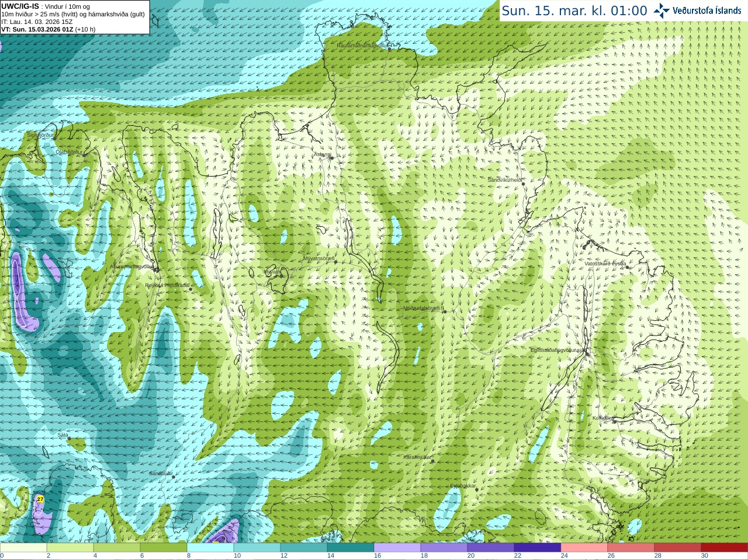Viewport: 748px width, 560px height.
Task: Click the 'Sandbúðir' place label
Action: 161,473
